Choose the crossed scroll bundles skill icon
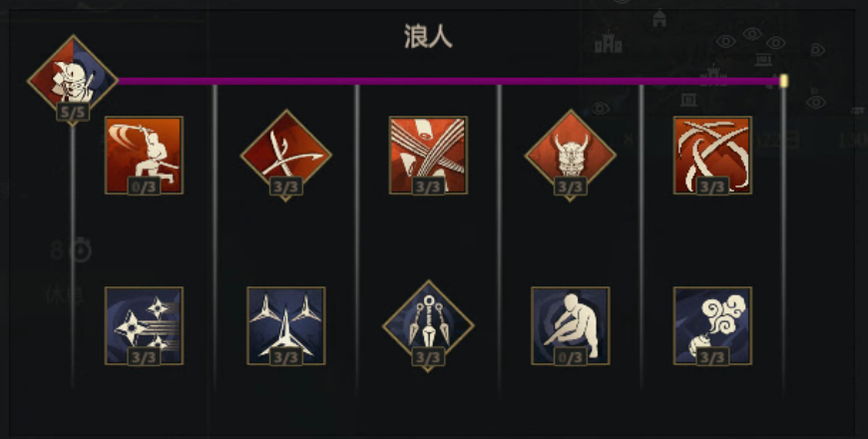Viewport: 868px width, 439px height. (428, 155)
